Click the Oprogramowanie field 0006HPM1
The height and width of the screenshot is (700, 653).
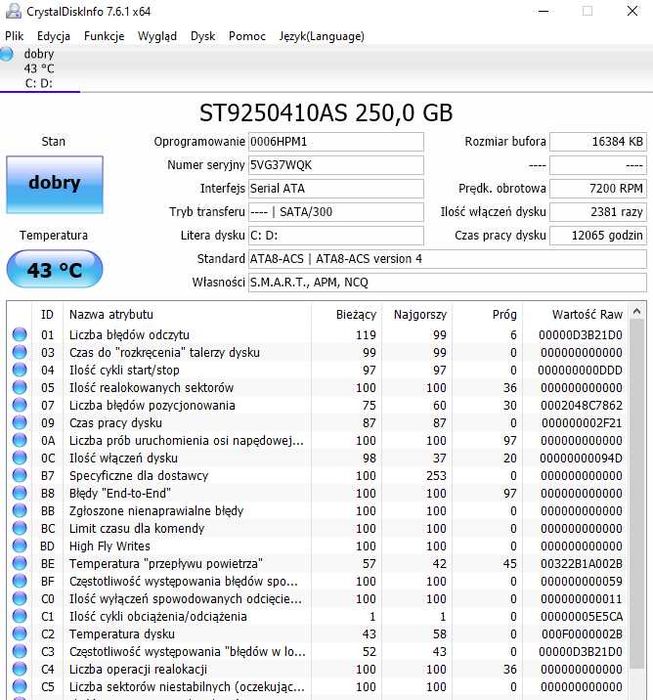pyautogui.click(x=336, y=142)
